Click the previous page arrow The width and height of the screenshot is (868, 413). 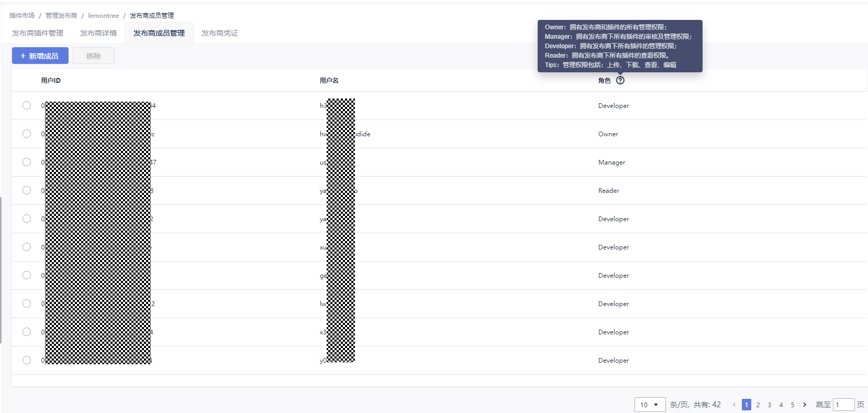[734, 405]
